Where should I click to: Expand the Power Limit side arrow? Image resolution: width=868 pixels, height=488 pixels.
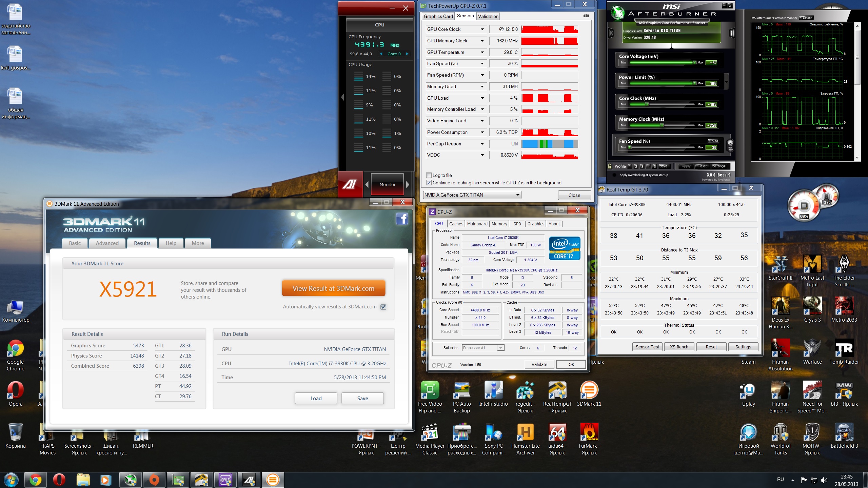pyautogui.click(x=726, y=82)
